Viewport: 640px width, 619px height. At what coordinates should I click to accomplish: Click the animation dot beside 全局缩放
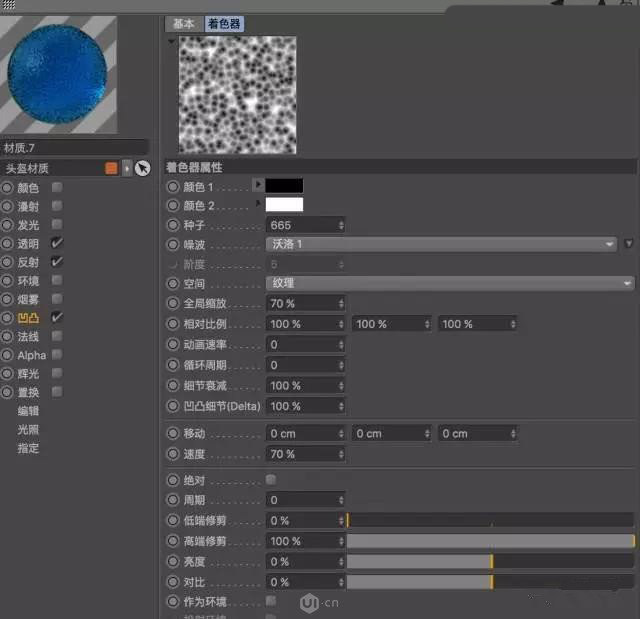(x=173, y=303)
